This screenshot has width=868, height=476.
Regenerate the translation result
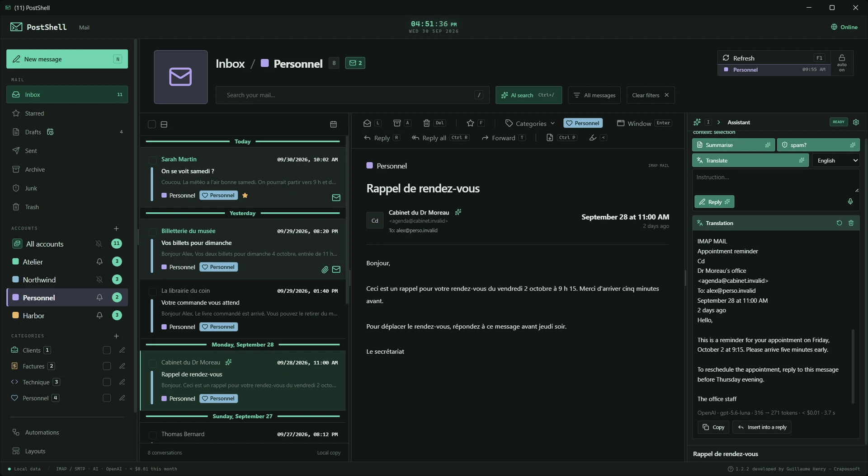(839, 223)
